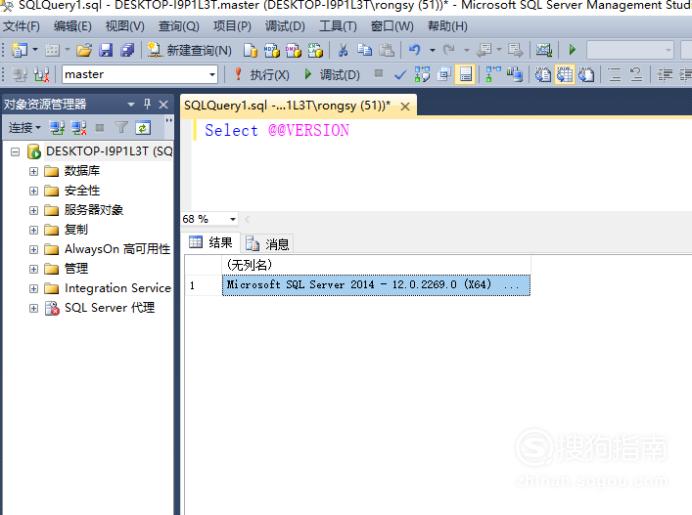Click the Query Options icon
This screenshot has width=692, height=515.
click(444, 75)
